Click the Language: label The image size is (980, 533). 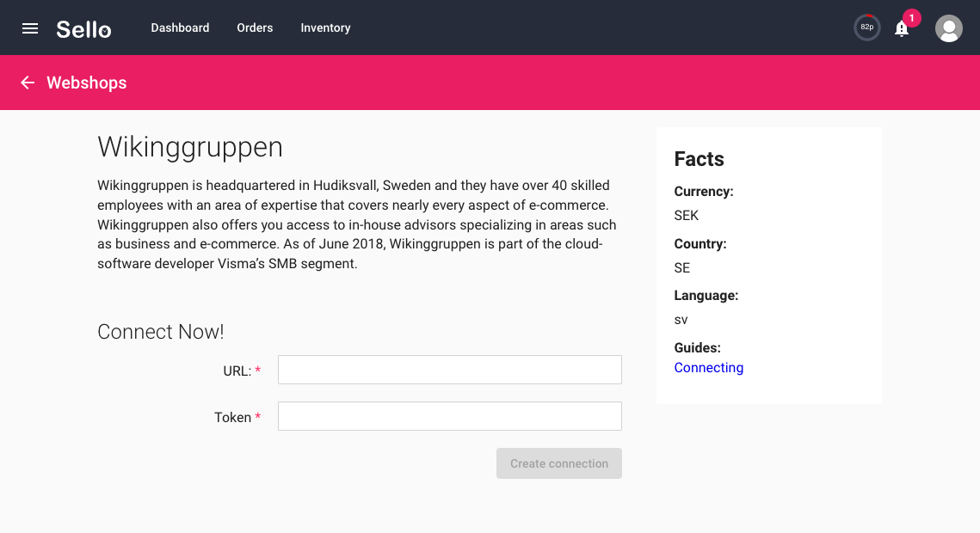(706, 296)
